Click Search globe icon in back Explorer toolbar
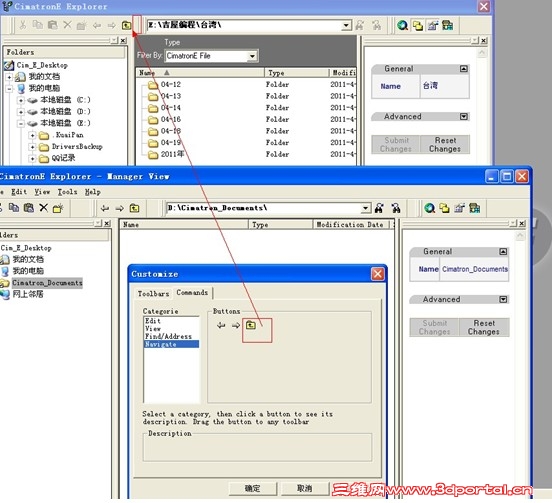 402,25
